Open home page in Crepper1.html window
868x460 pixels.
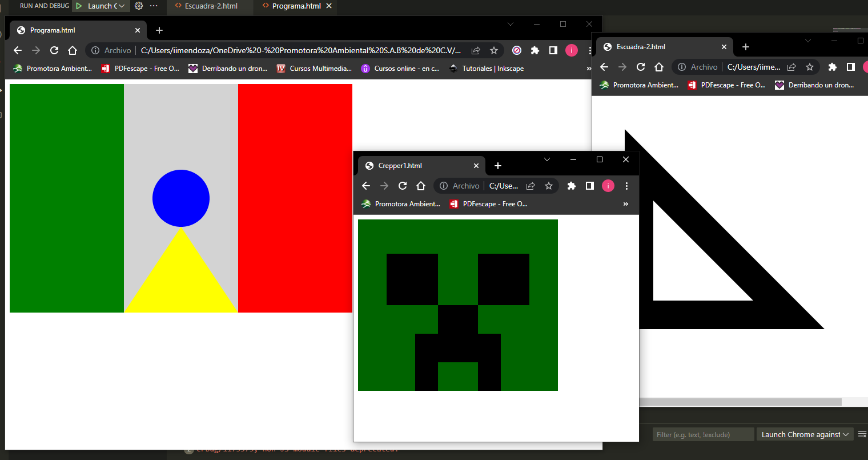421,186
